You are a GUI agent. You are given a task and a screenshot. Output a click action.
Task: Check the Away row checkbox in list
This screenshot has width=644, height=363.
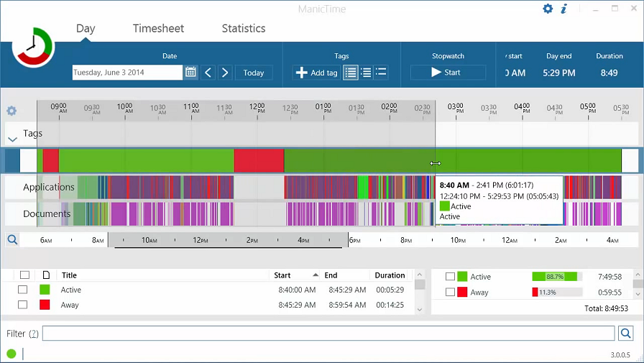coord(22,305)
